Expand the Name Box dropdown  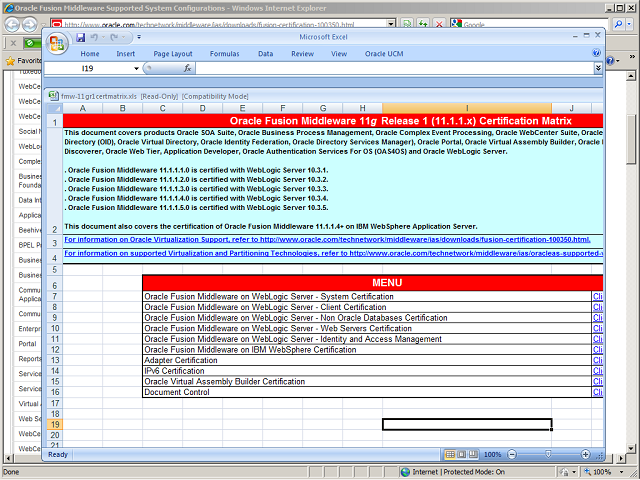[x=137, y=68]
